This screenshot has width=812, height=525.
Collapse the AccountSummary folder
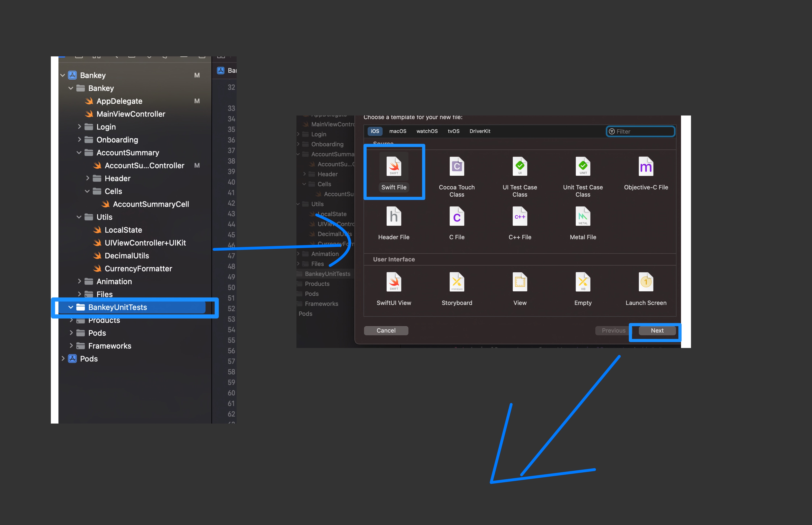point(79,152)
